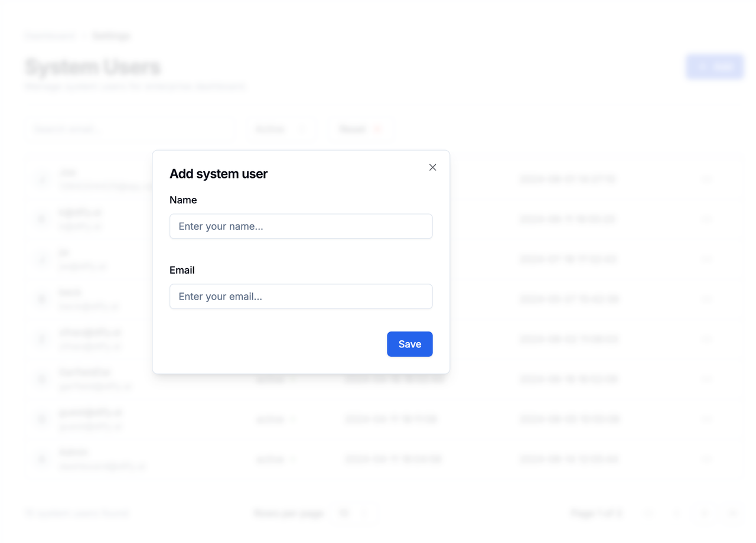Open the Active status filter dropdown
Screen dimensions: 756x543
click(x=281, y=129)
